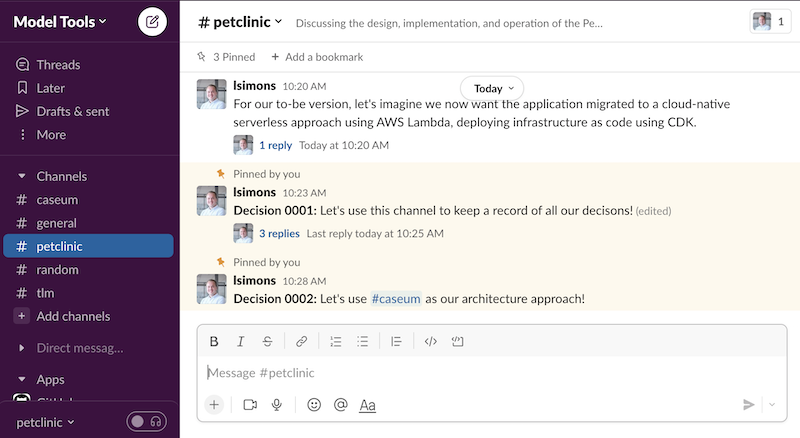View channel members list
The image size is (800, 438).
[x=770, y=21]
